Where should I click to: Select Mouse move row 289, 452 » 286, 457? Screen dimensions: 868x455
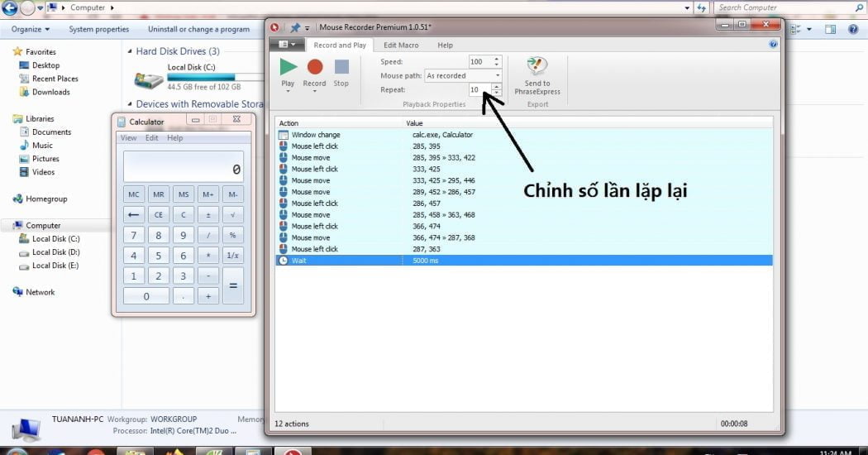(x=523, y=192)
